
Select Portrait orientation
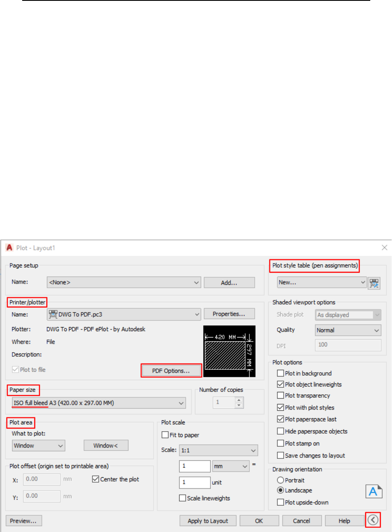click(292, 480)
